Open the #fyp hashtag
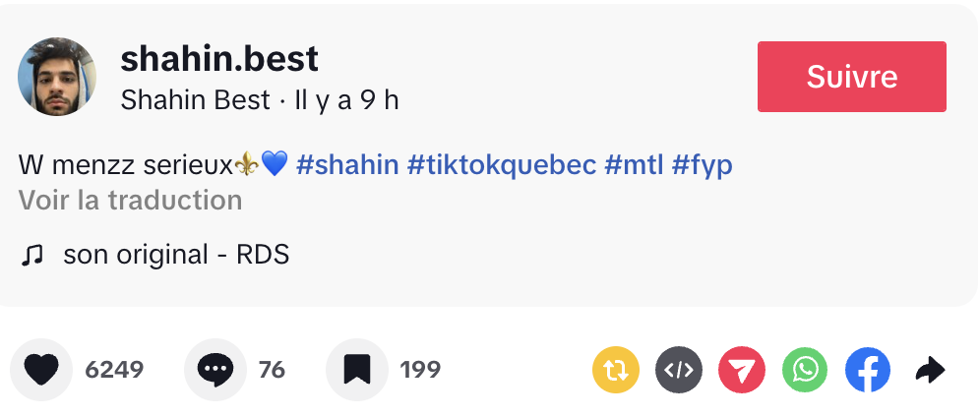Image resolution: width=980 pixels, height=417 pixels. coord(702,164)
